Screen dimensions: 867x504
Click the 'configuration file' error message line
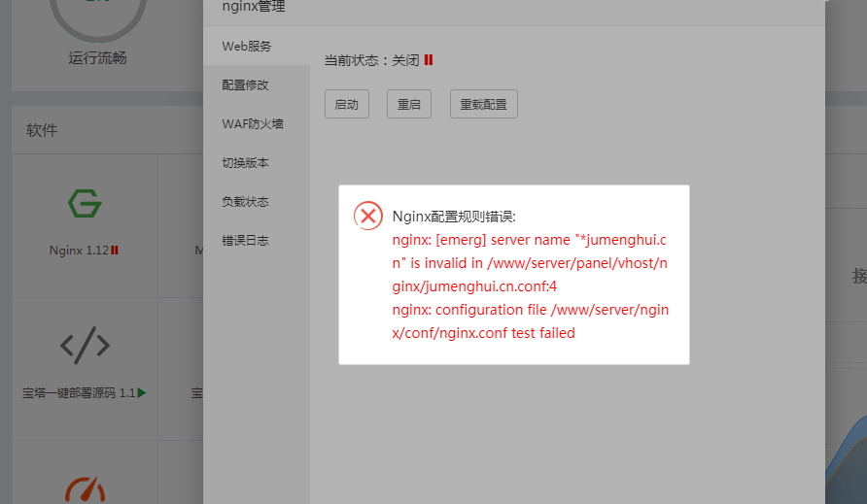[x=531, y=321]
